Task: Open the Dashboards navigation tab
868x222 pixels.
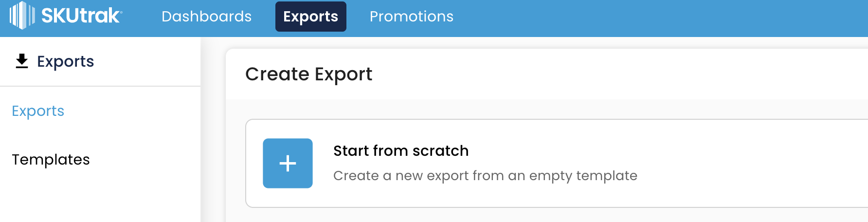Action: click(x=206, y=17)
